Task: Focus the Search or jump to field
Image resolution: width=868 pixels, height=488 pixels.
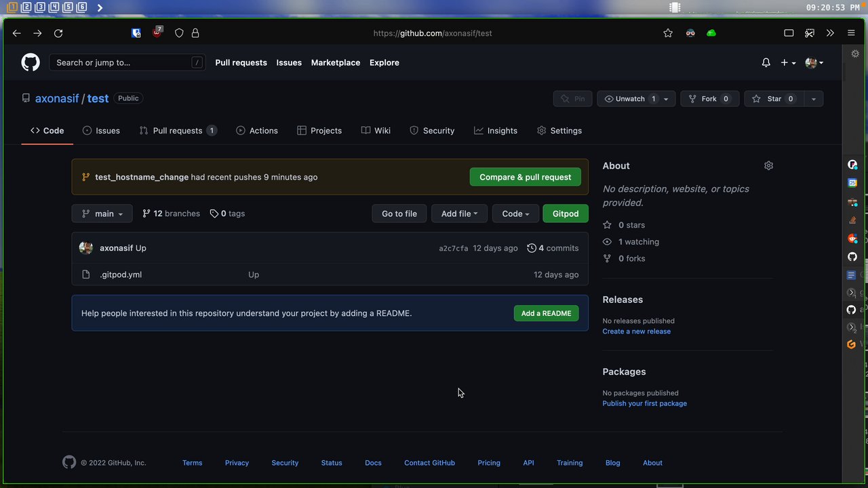Action: point(127,62)
